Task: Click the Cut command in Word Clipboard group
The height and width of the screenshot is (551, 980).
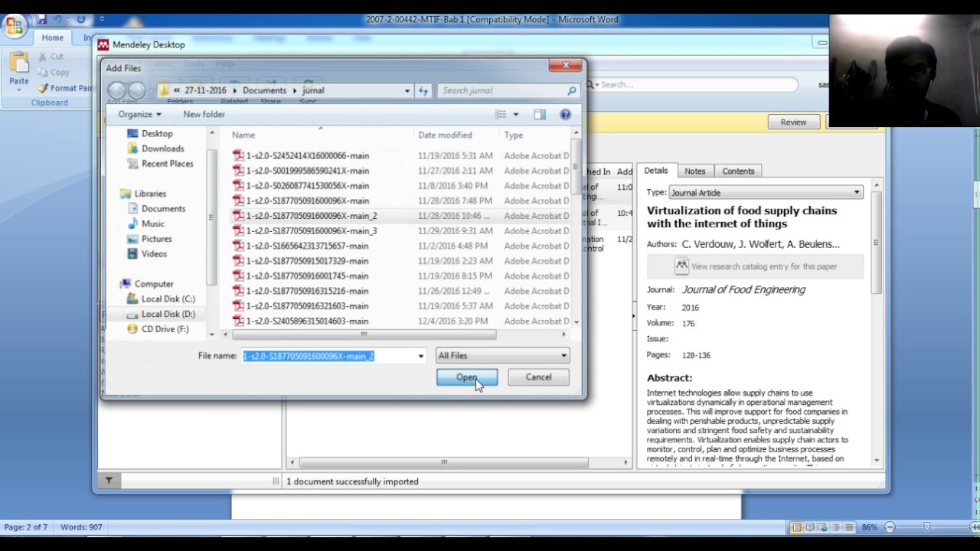Action: coord(50,56)
